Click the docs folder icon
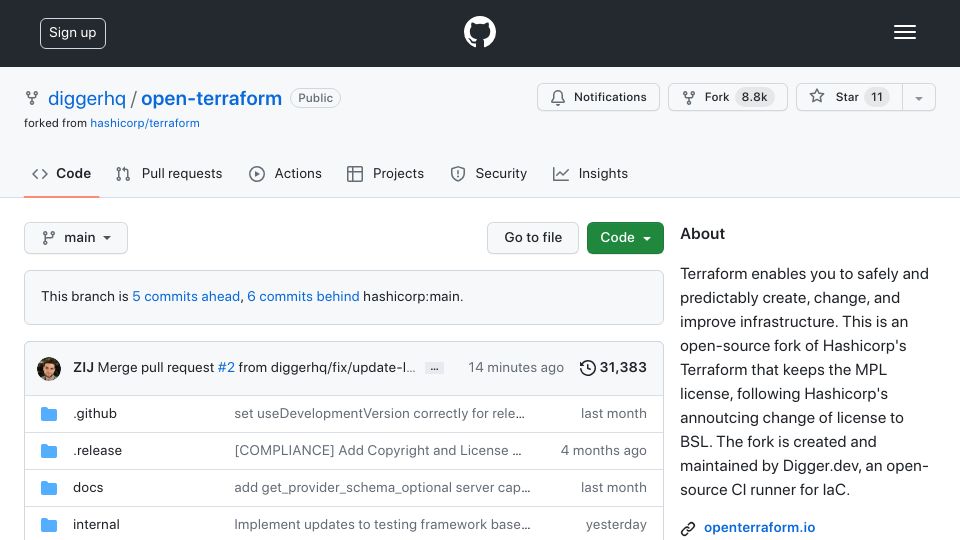The width and height of the screenshot is (960, 540). pos(49,488)
